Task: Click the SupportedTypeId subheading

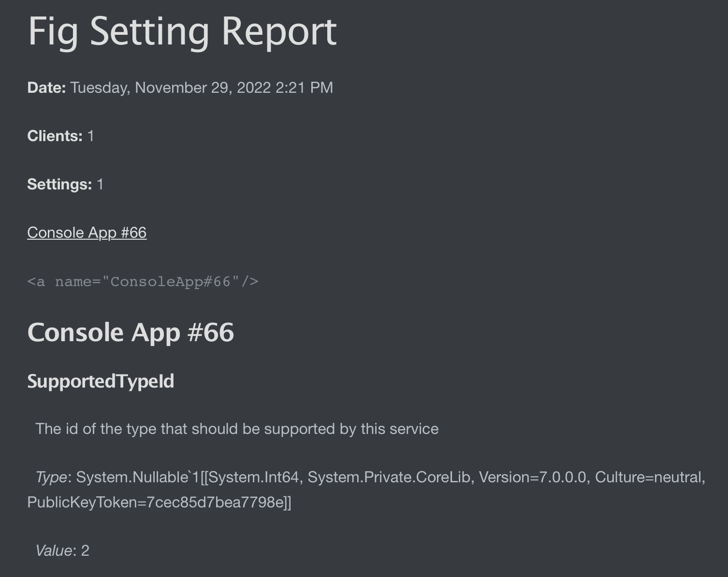Action: pos(101,381)
